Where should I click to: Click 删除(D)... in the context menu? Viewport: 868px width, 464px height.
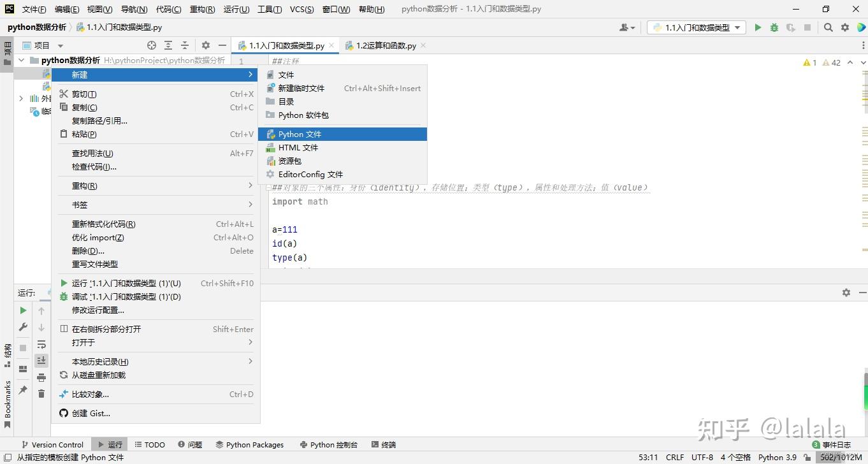click(x=156, y=251)
